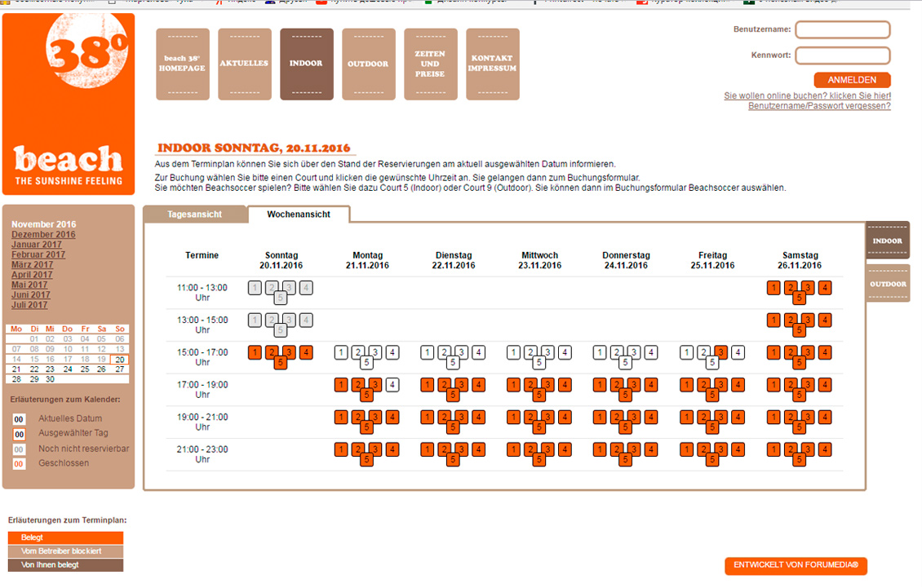This screenshot has height=588, width=922.
Task: Select court 1 on Freitag 15:00-17:00
Action: tap(687, 352)
